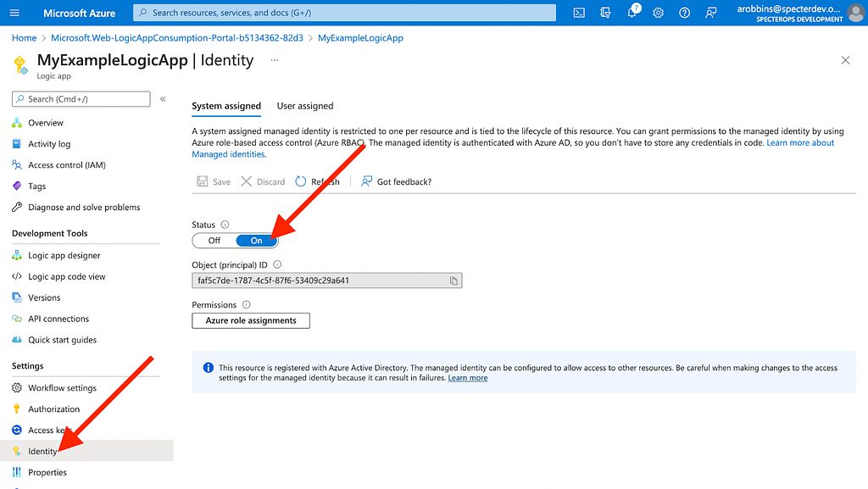Show info tooltip next to Permissions
This screenshot has width=868, height=489.
click(247, 305)
